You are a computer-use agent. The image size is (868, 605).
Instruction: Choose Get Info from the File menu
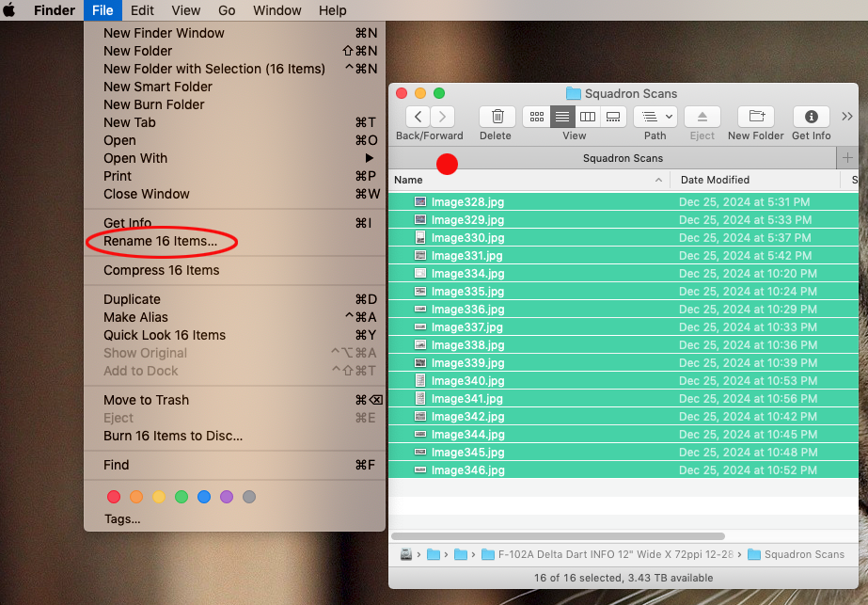point(234,223)
